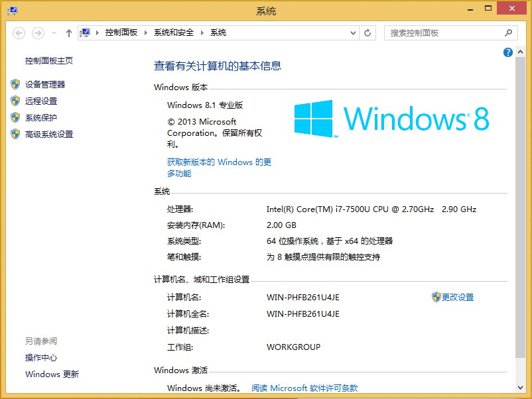This screenshot has height=399, width=532.
Task: Click the magnifier search icon
Action: coord(508,33)
